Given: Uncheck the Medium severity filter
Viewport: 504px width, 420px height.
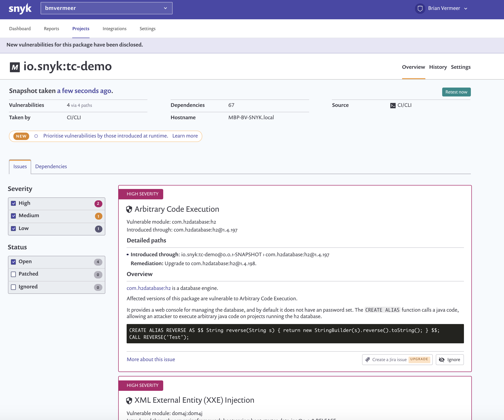Looking at the screenshot, I should coord(14,216).
